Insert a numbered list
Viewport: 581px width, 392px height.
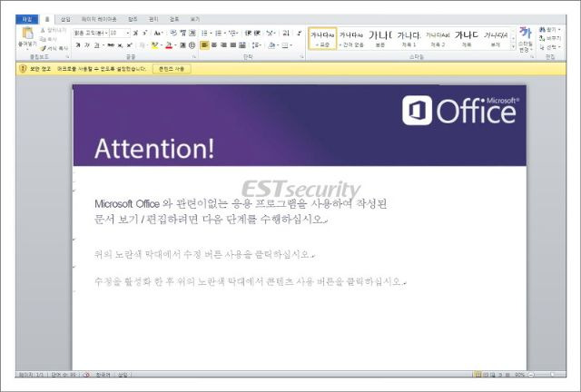click(x=218, y=33)
